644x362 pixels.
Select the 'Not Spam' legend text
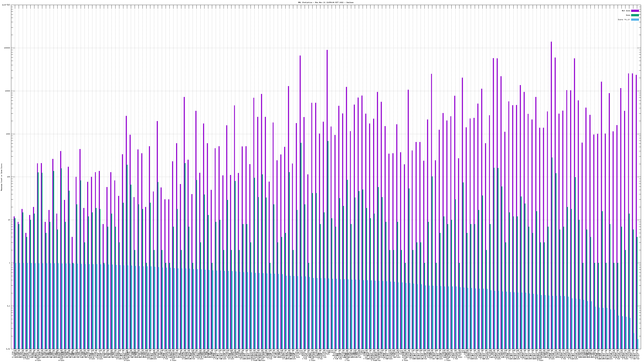tap(626, 11)
